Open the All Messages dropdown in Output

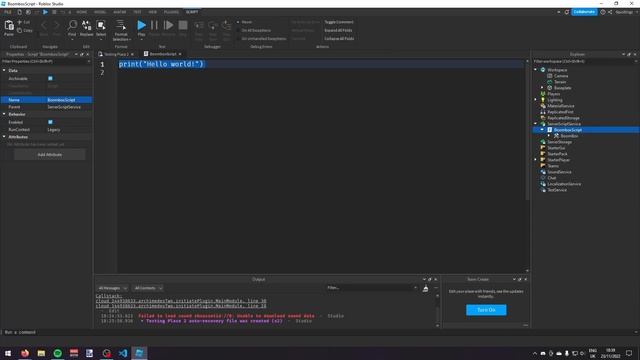pyautogui.click(x=112, y=288)
